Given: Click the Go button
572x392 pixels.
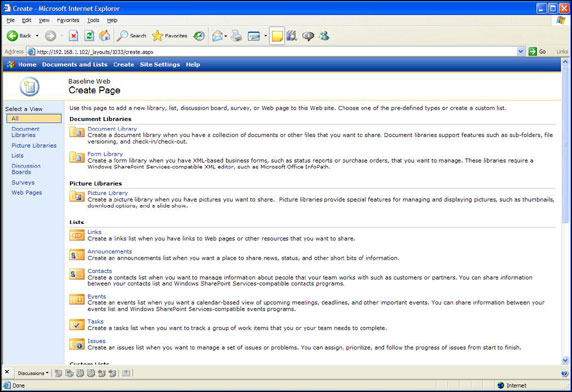Looking at the screenshot, I should (x=538, y=52).
